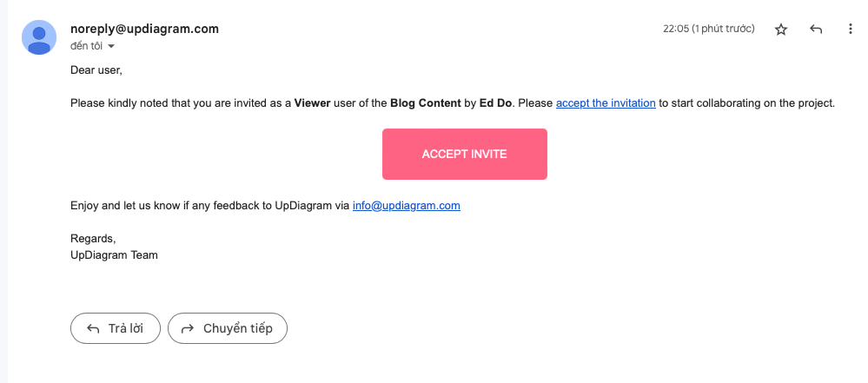Viewport: 868px width, 383px height.
Task: Select the sender address noreply@updiagram.com
Action: click(144, 29)
